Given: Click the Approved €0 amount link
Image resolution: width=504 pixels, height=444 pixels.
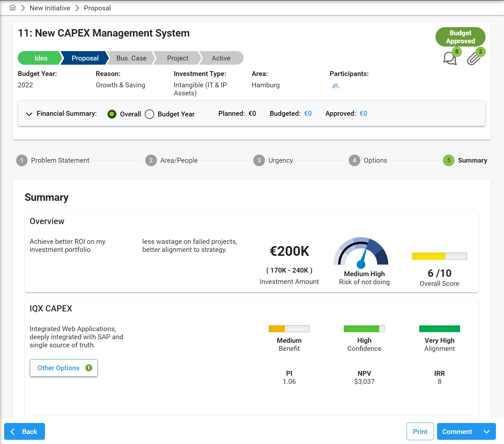Looking at the screenshot, I should pyautogui.click(x=364, y=114).
